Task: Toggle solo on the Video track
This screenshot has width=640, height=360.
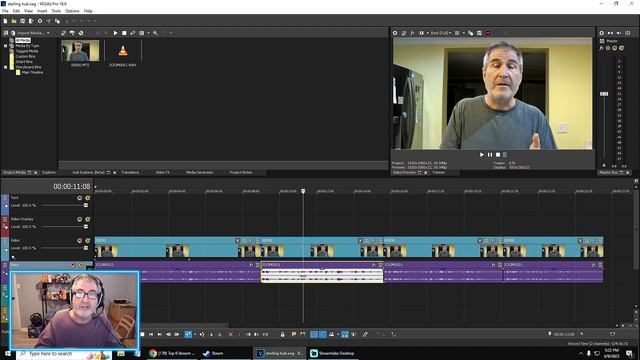Action: [87, 241]
